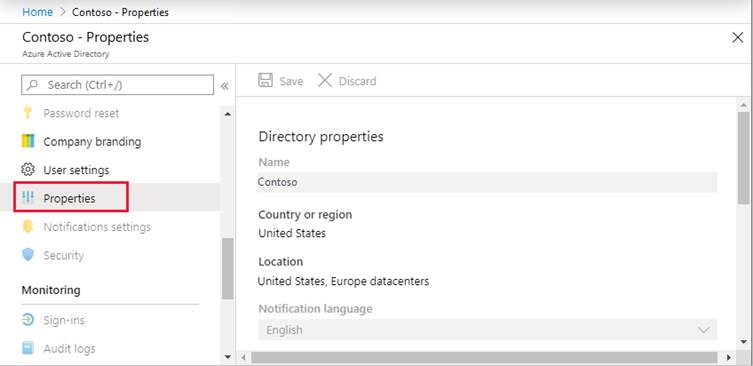This screenshot has height=366, width=753.
Task: Select Properties in the sidebar
Action: click(69, 198)
